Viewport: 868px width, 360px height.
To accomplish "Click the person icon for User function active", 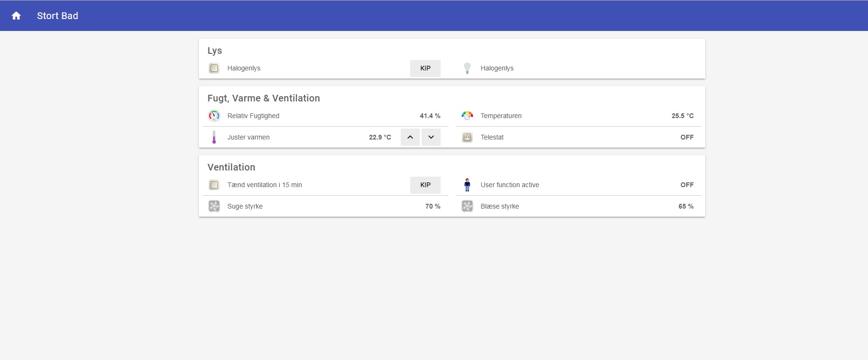I will point(467,185).
